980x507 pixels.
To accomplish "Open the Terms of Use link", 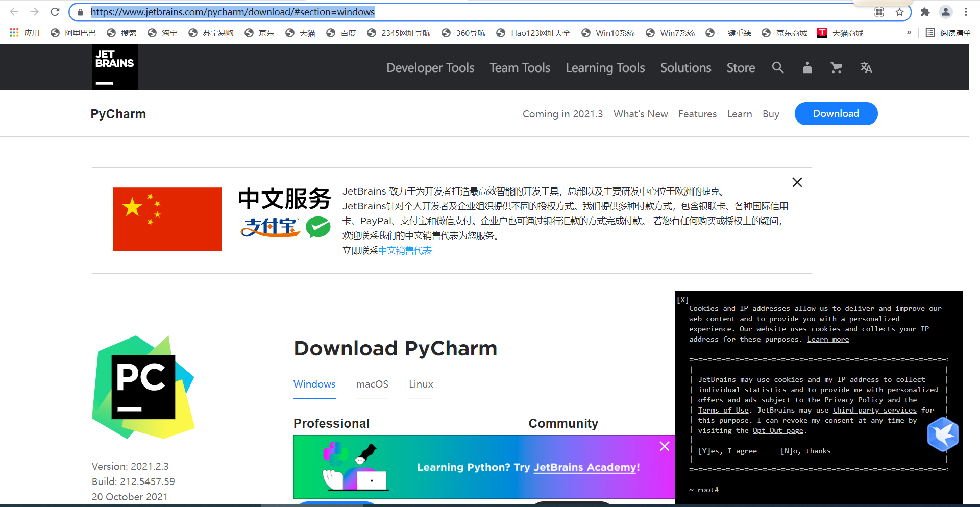I will (723, 410).
